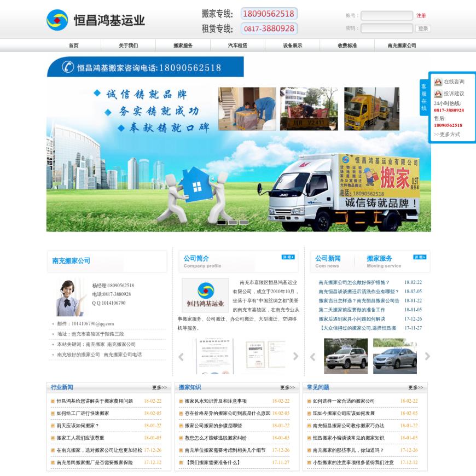Click the 南充搬家公司 panel heading
Screen dimensions: 476x476
[x=71, y=261]
